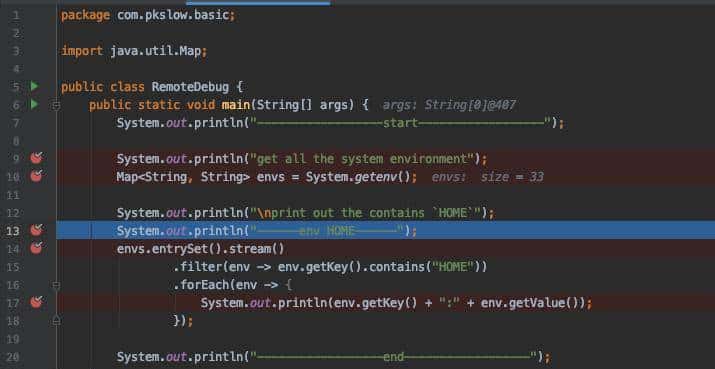This screenshot has height=369, width=715.
Task: Collapse the main method fold marker on line 6
Action: point(56,105)
